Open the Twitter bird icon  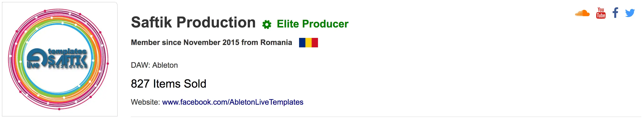coord(630,13)
